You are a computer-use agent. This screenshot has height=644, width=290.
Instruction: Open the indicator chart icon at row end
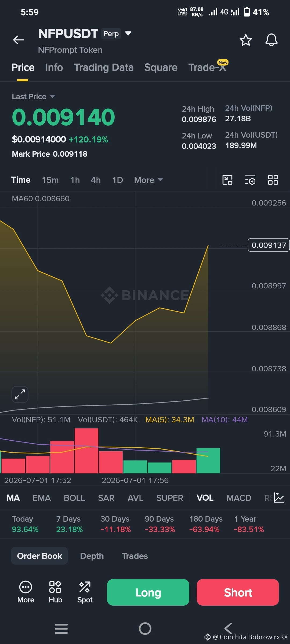279,498
